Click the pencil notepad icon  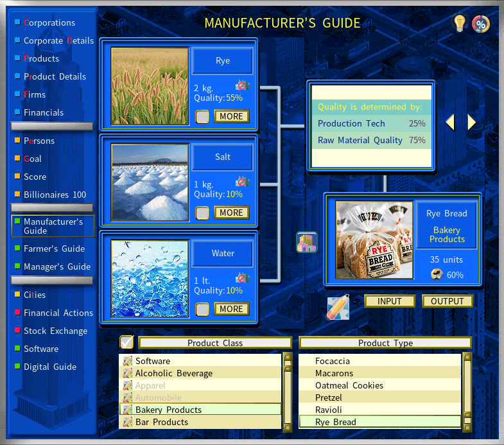tap(338, 307)
